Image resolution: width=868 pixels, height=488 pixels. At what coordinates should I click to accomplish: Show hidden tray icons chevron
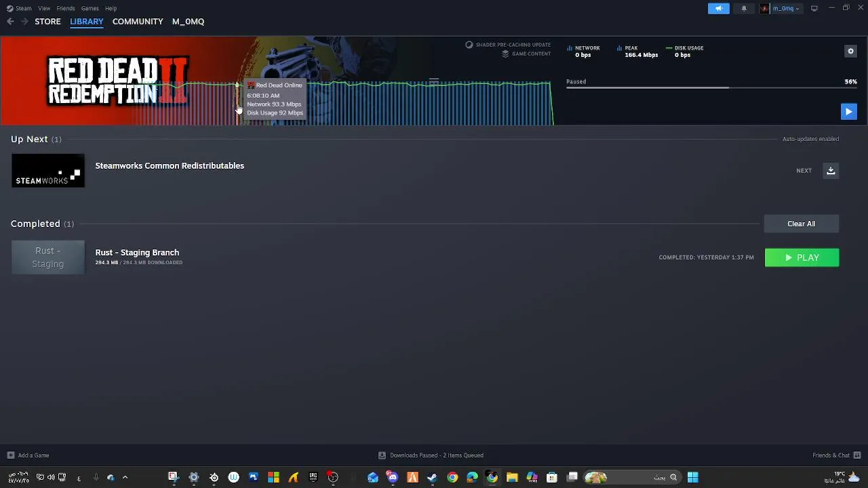(125, 477)
